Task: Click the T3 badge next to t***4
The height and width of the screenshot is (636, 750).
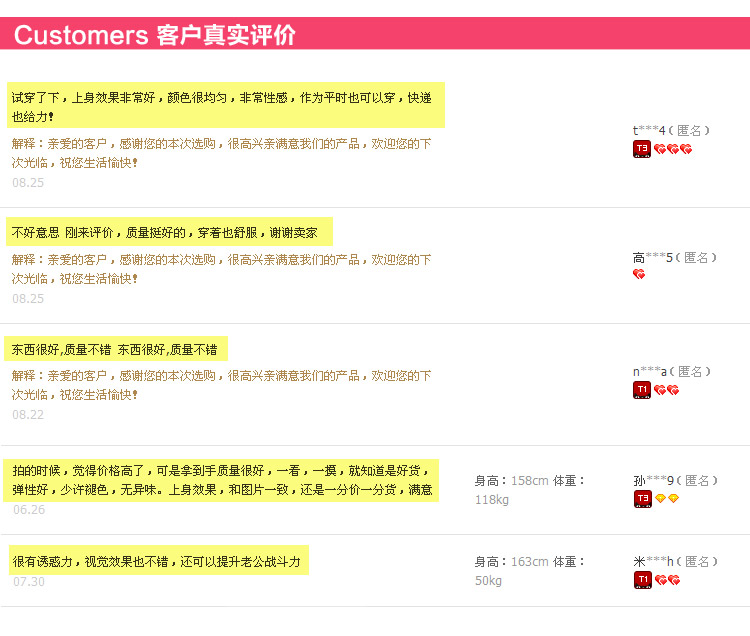Action: click(x=642, y=149)
